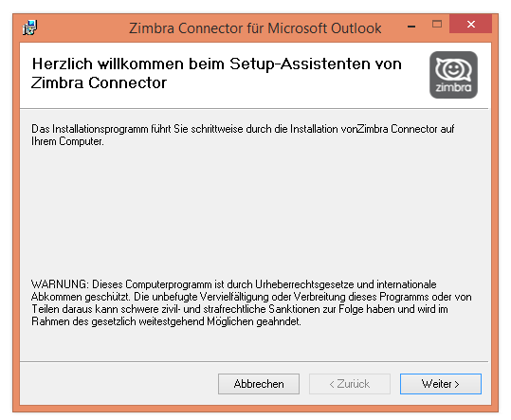Click the title text "Zimbra Connector für Microsoft Outlook"
Image resolution: width=511 pixels, height=420 pixels.
(255, 28)
